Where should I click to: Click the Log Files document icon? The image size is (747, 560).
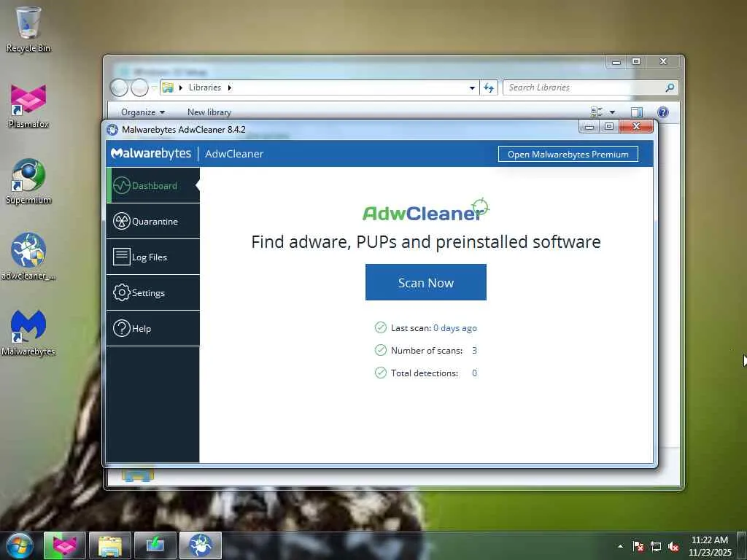122,257
